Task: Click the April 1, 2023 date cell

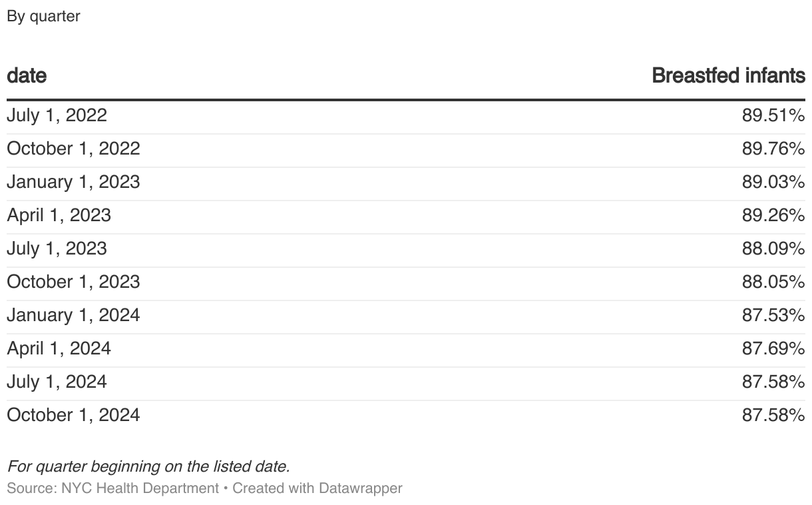Action: (x=59, y=215)
